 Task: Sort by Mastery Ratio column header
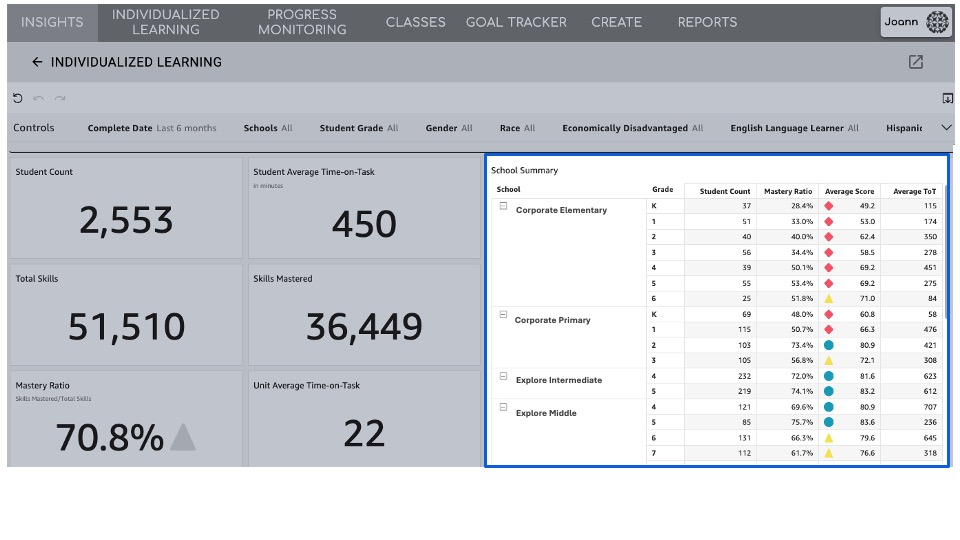[787, 191]
